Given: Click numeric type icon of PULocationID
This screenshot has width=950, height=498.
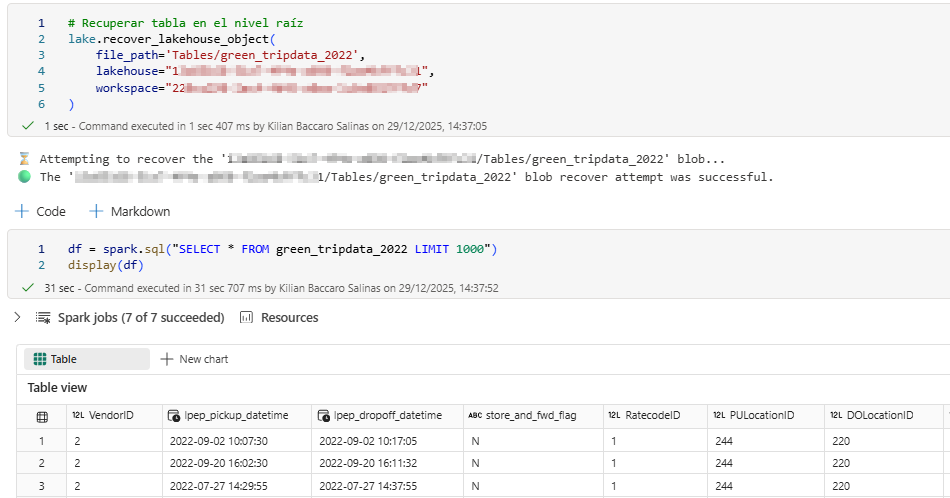Looking at the screenshot, I should 719,416.
